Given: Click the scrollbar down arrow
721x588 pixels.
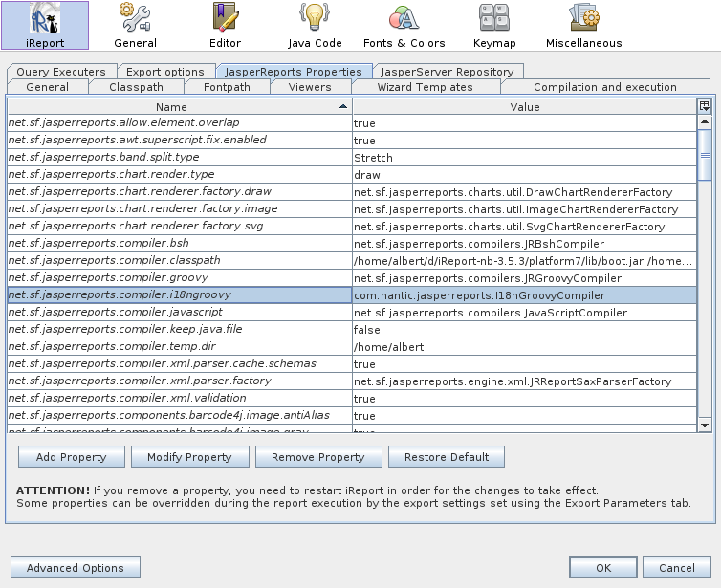Looking at the screenshot, I should pyautogui.click(x=705, y=425).
